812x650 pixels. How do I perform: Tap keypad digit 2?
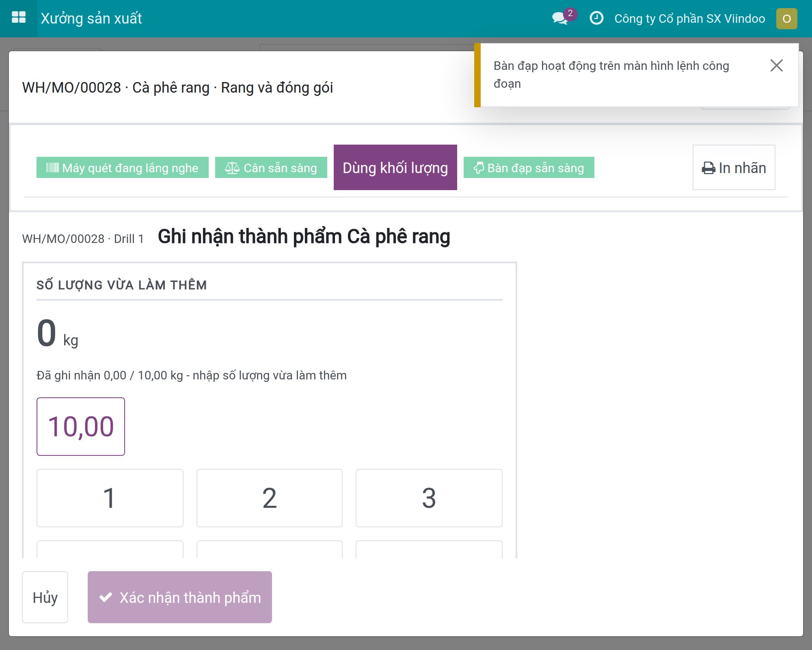click(x=270, y=498)
